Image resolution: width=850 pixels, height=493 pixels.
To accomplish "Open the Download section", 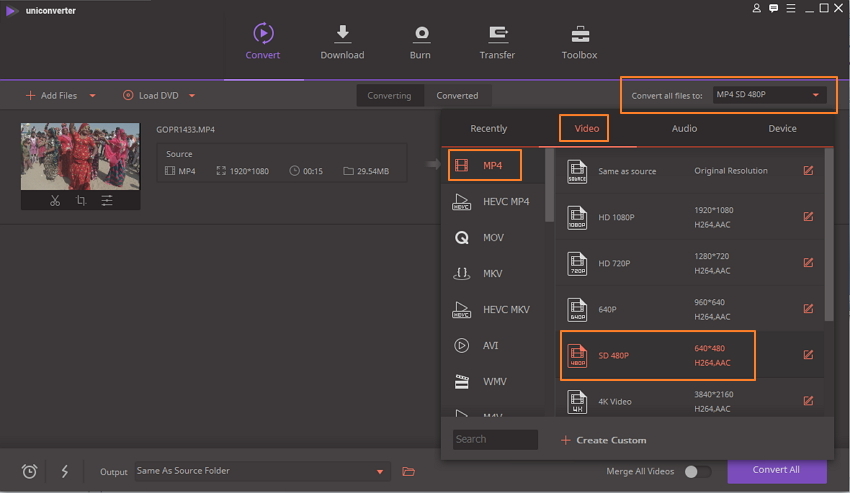I will pos(342,42).
